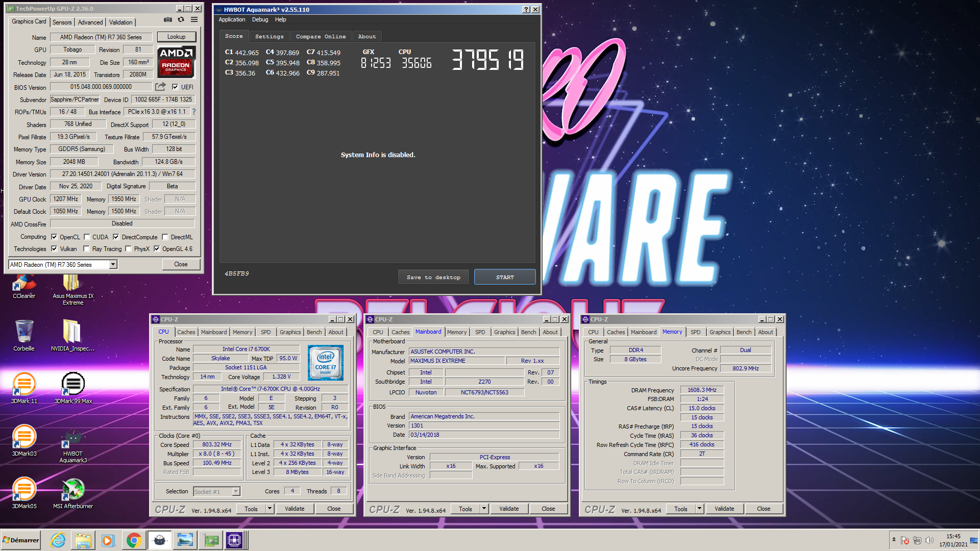980x551 pixels.
Task: Expand Tools dropdown arrow in CPU-Z Mainboard window
Action: pos(484,509)
